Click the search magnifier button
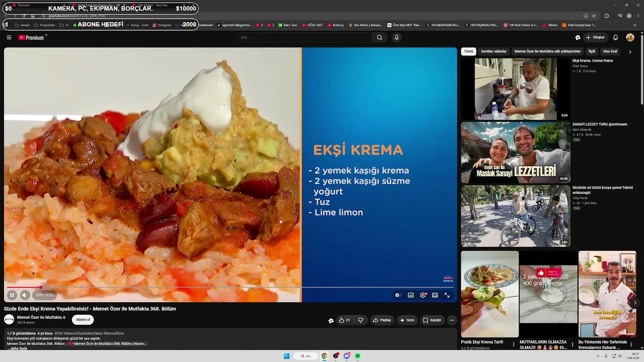 pyautogui.click(x=379, y=37)
